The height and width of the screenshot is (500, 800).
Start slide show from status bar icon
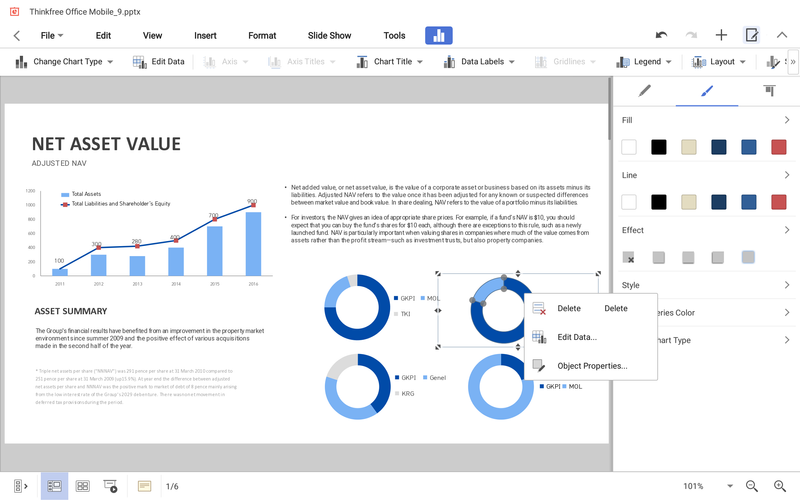click(110, 486)
